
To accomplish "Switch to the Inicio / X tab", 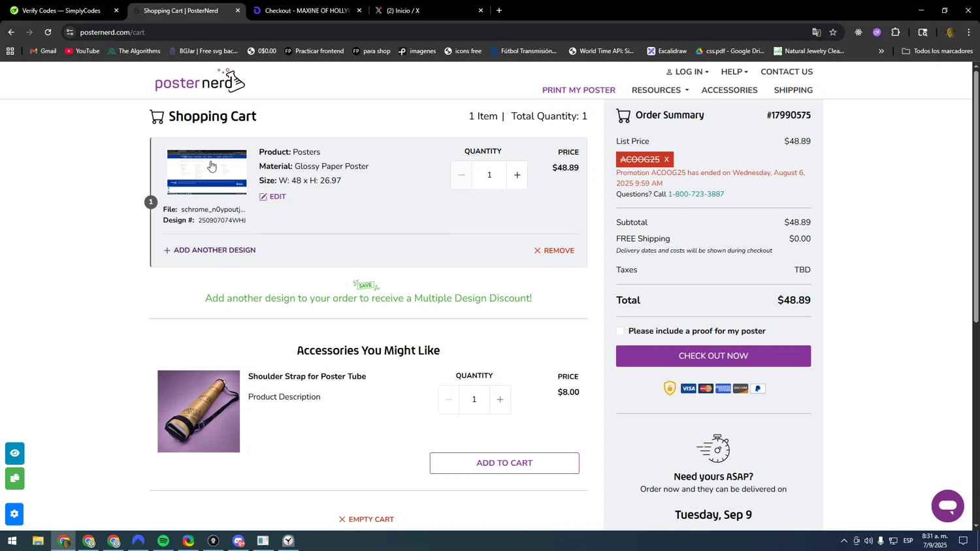I will coord(428,10).
